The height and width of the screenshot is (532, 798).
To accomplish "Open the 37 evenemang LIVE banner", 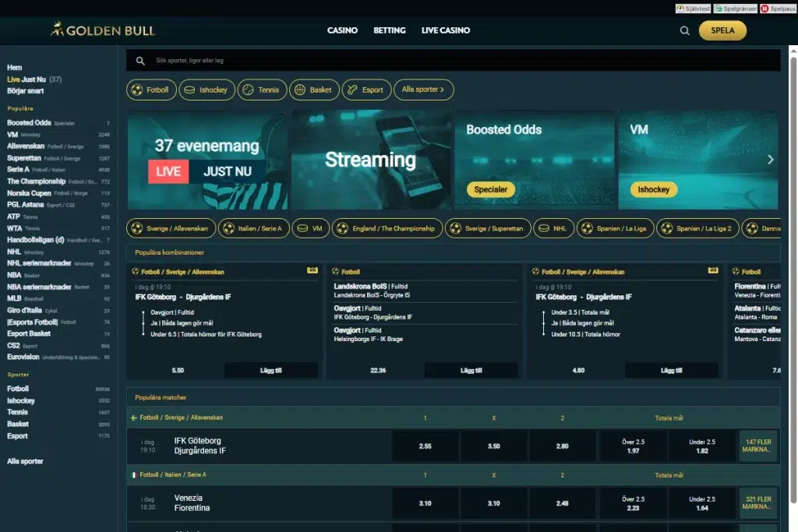I will point(207,160).
